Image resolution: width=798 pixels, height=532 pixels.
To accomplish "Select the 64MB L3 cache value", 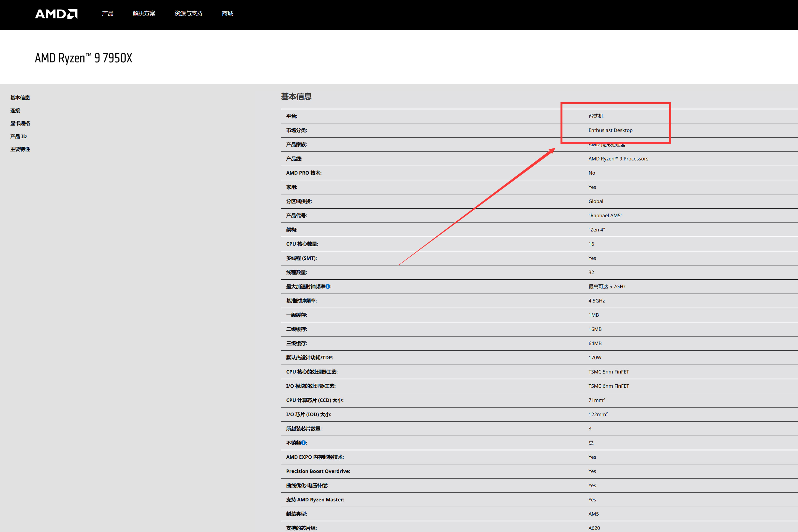I will click(x=595, y=344).
